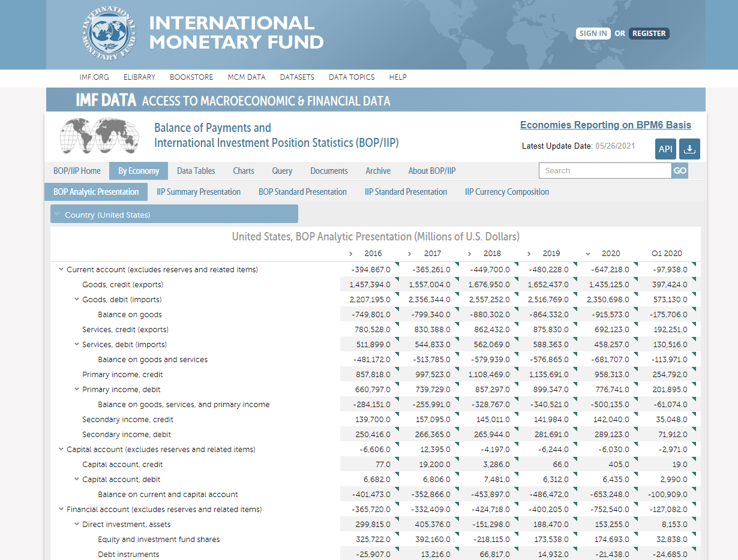Collapse the Current account row
738x560 pixels.
pyautogui.click(x=61, y=270)
